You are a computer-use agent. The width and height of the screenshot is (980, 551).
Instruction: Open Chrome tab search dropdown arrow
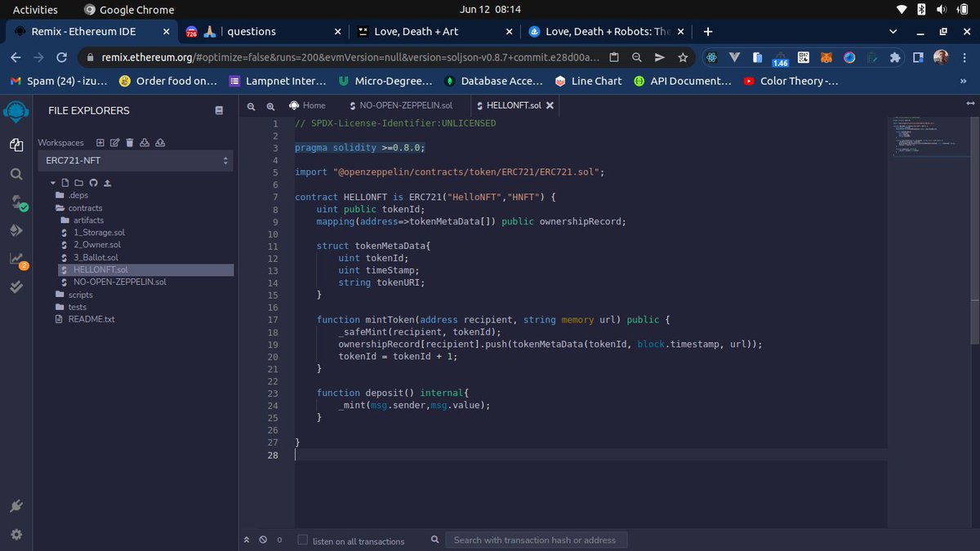tap(893, 32)
